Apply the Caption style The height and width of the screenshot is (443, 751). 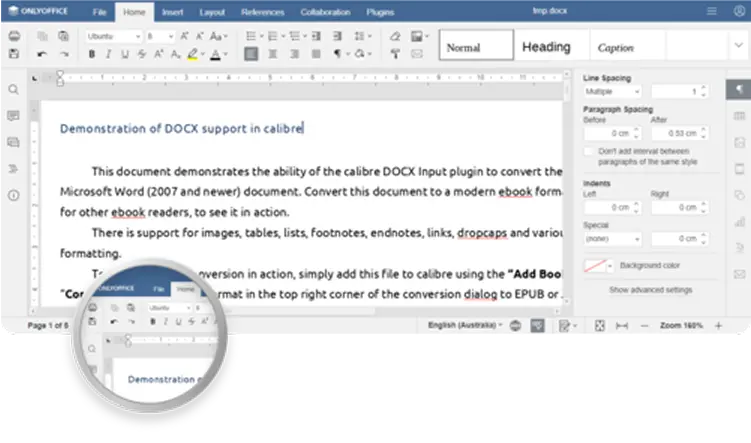pyautogui.click(x=627, y=45)
